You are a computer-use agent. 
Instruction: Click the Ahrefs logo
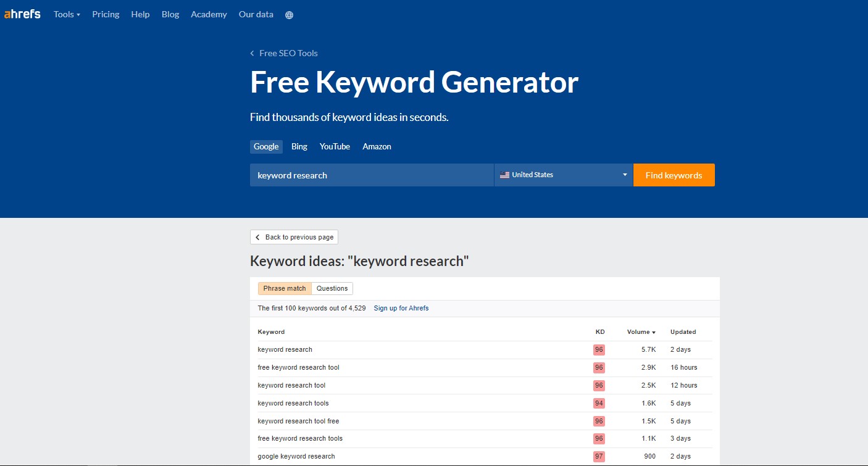coord(22,14)
